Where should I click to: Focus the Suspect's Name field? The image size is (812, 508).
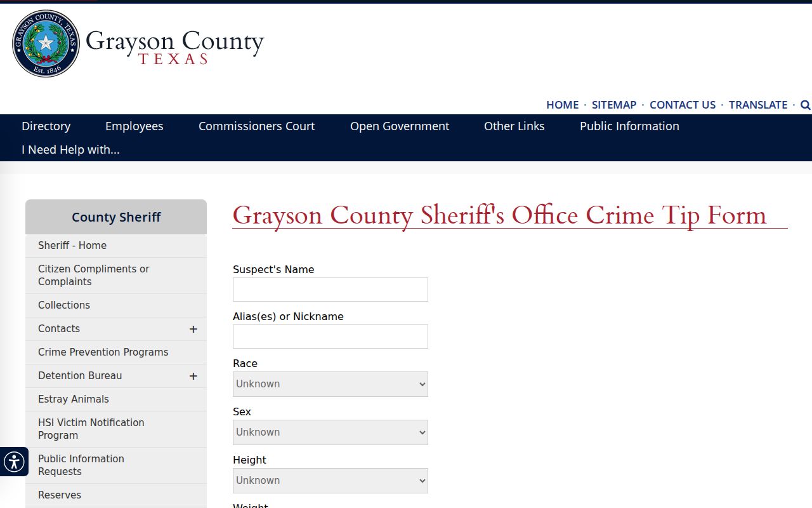pyautogui.click(x=331, y=290)
